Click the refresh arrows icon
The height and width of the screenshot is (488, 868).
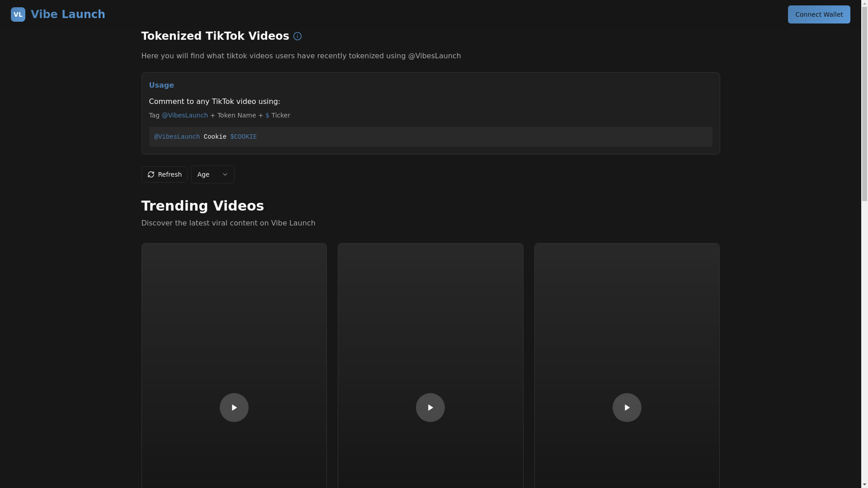151,174
